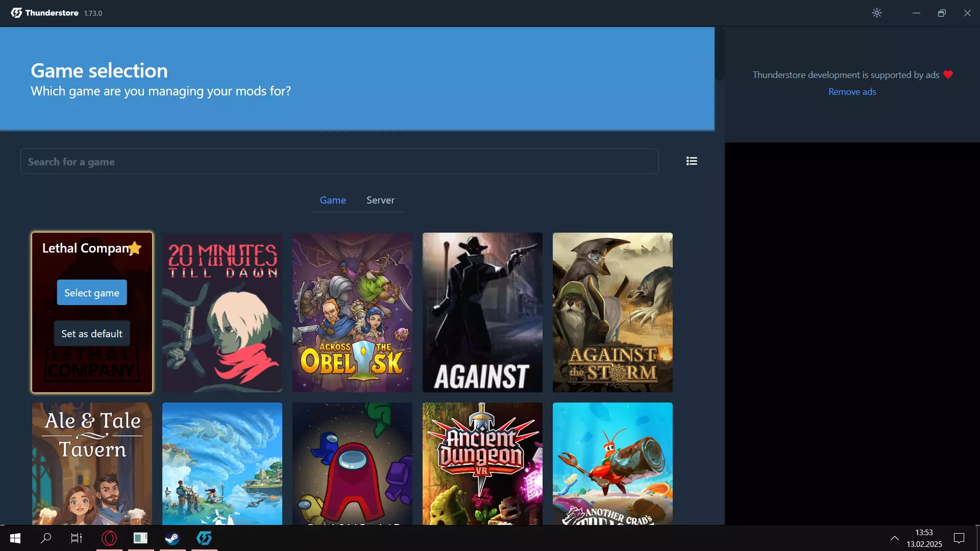Open Steam from the taskbar
Image resolution: width=980 pixels, height=551 pixels.
tap(172, 538)
